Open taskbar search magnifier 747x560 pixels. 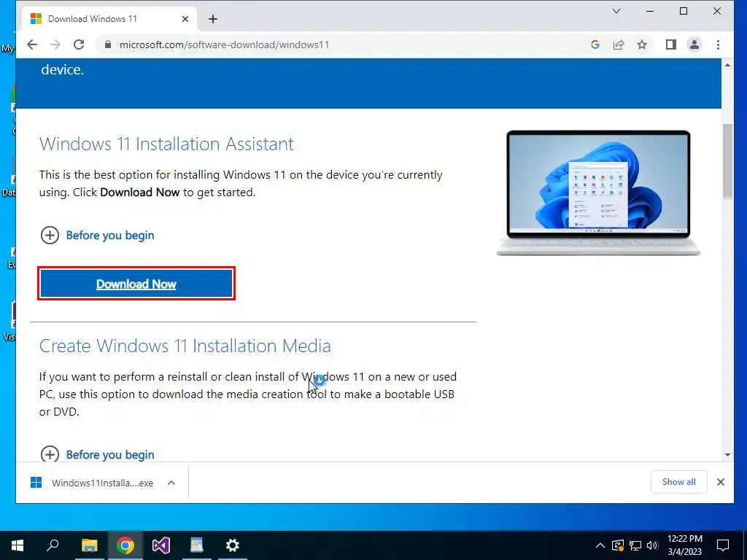coord(53,545)
